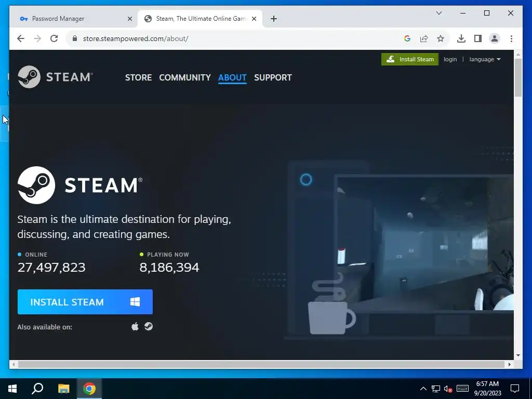Click the blue INSTALL STEAM button
This screenshot has width=532, height=399.
point(85,302)
